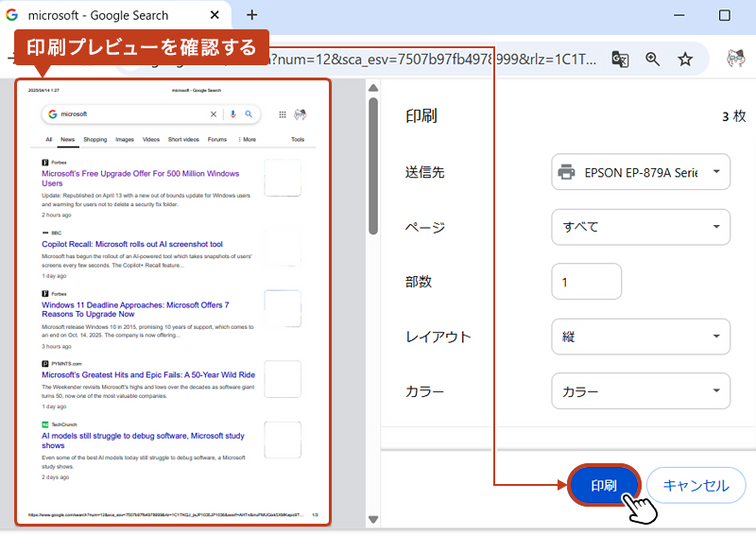
Task: Click the Google apps grid icon in preview
Action: click(283, 114)
